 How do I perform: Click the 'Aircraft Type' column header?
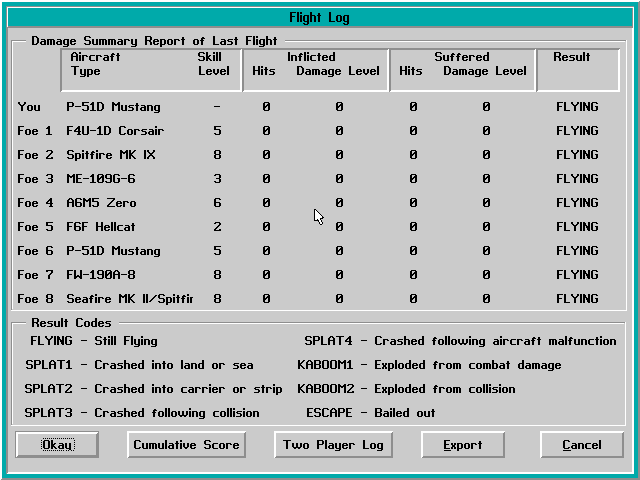[x=95, y=64]
